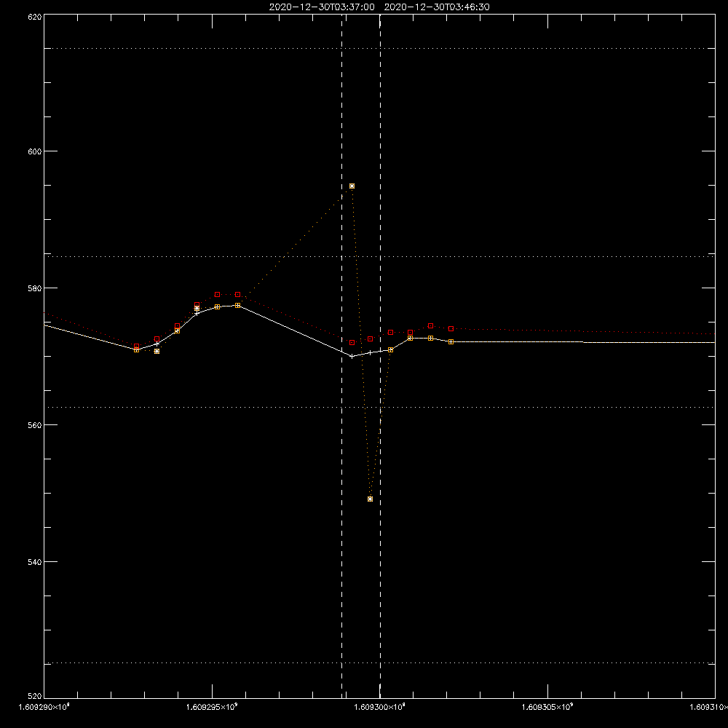Click the 1.609290×10⁹ x-axis label

pyautogui.click(x=44, y=707)
